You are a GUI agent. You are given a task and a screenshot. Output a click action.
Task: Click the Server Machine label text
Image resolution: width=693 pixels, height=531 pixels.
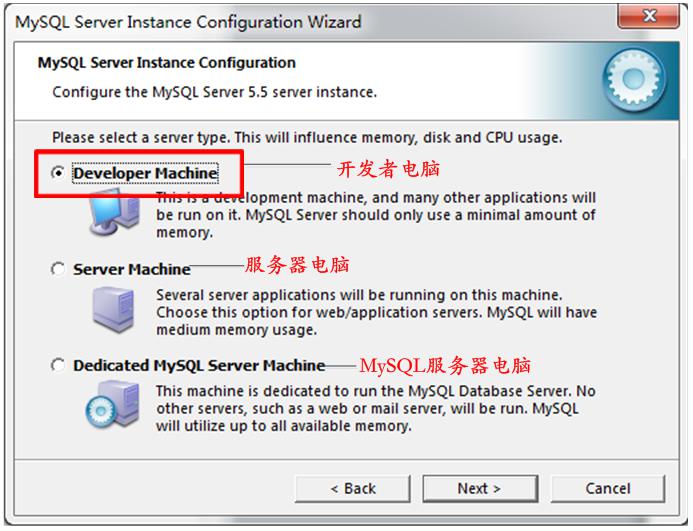tap(132, 269)
